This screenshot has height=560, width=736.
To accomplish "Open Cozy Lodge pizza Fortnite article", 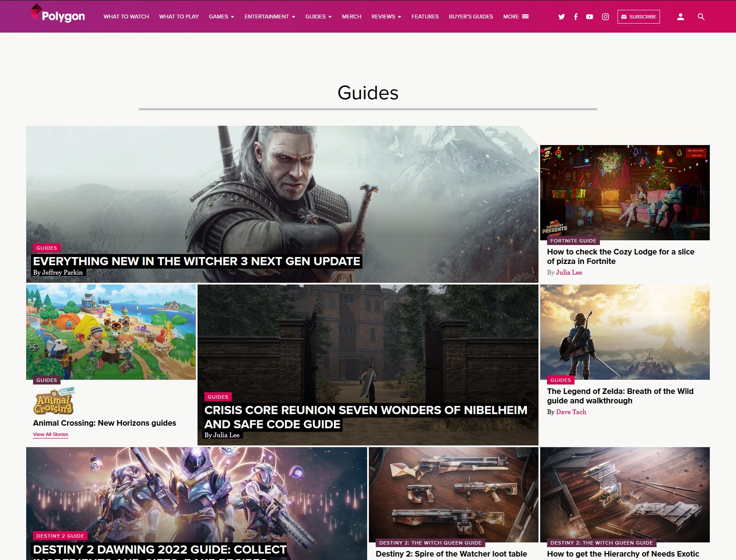I will [x=620, y=257].
